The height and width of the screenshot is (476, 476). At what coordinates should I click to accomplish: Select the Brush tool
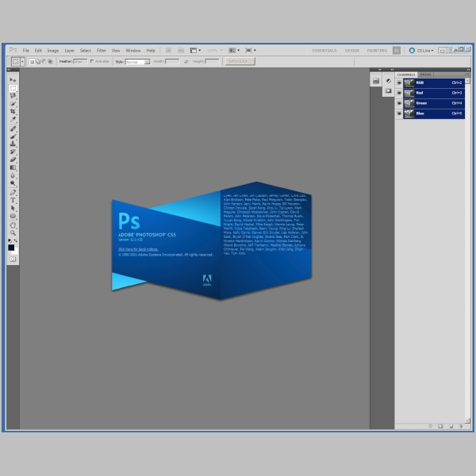pyautogui.click(x=13, y=136)
